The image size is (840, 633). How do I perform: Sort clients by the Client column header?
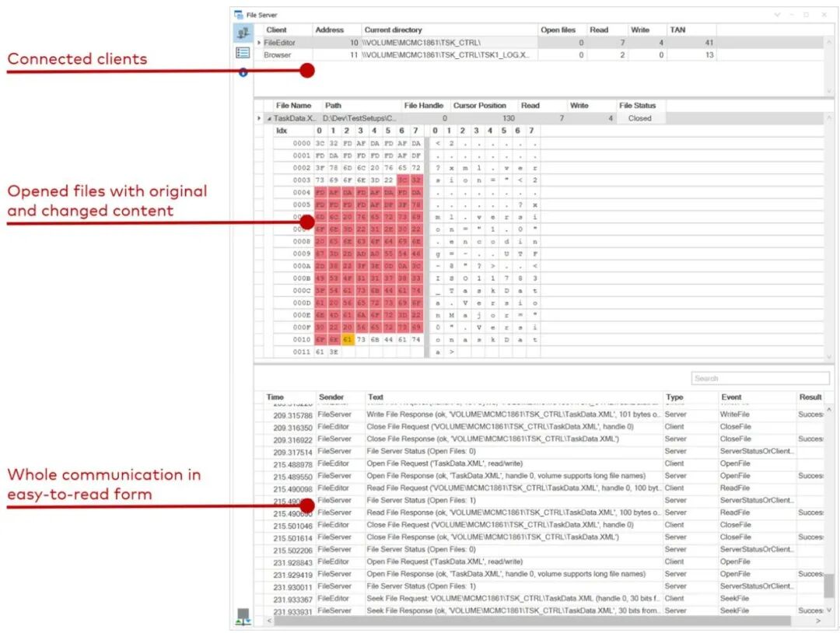276,30
